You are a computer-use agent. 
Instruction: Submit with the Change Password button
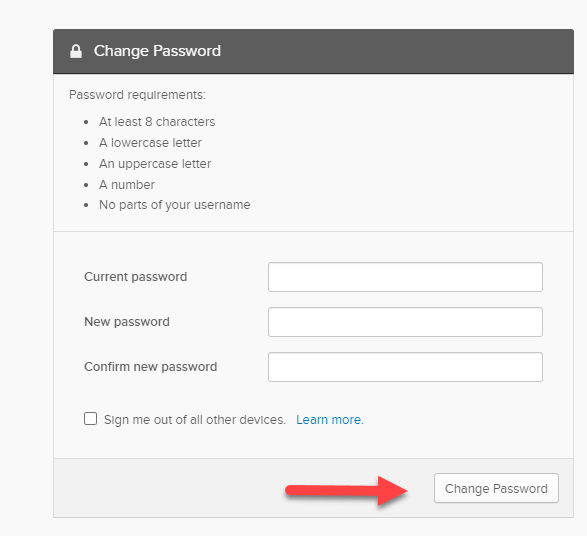click(496, 488)
